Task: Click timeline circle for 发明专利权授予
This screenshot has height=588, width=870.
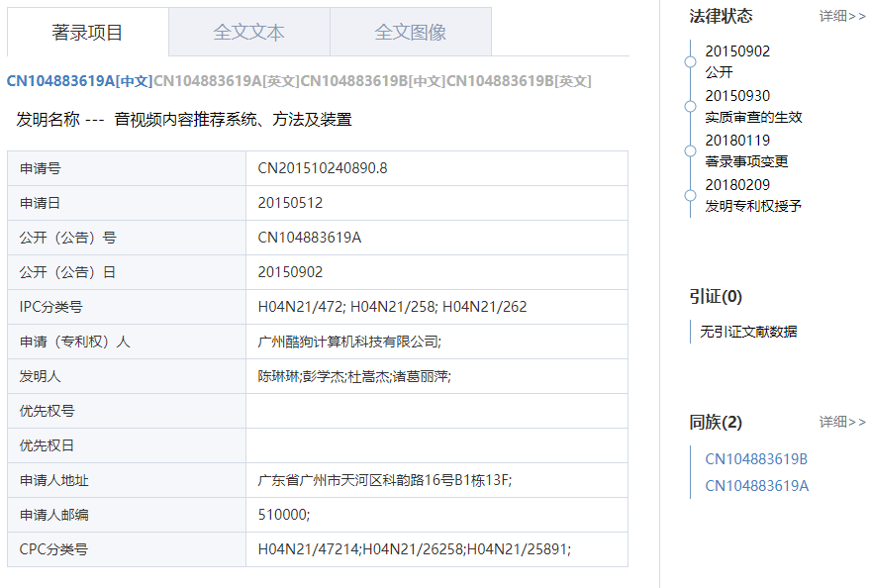Action: [690, 195]
